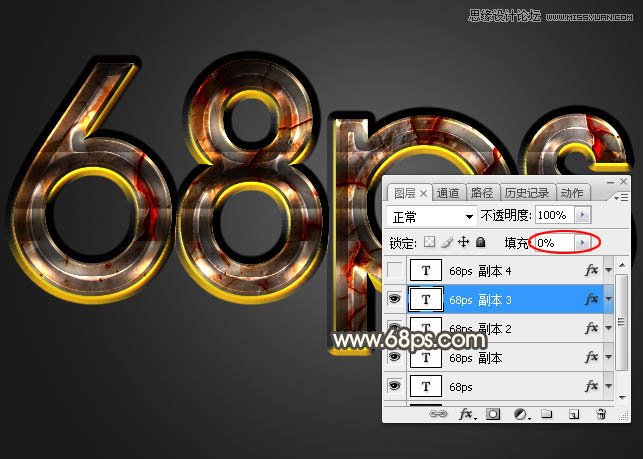The image size is (643, 459).
Task: Select text thumbnail of bottom 68ps layer
Action: [426, 386]
